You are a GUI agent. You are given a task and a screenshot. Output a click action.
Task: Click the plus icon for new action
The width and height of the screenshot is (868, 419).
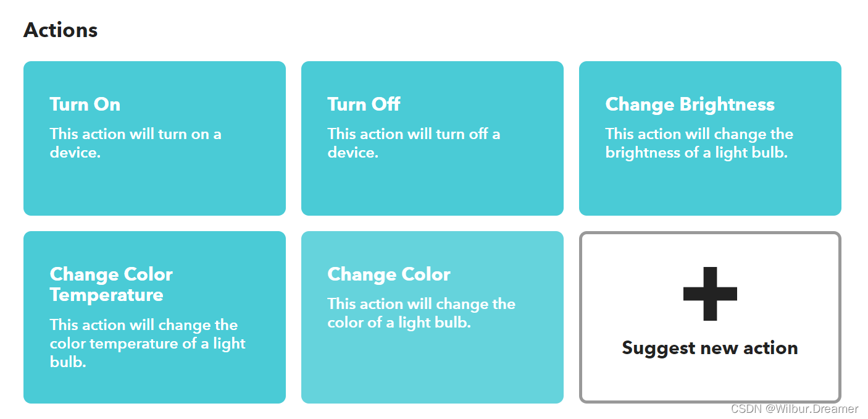(710, 294)
